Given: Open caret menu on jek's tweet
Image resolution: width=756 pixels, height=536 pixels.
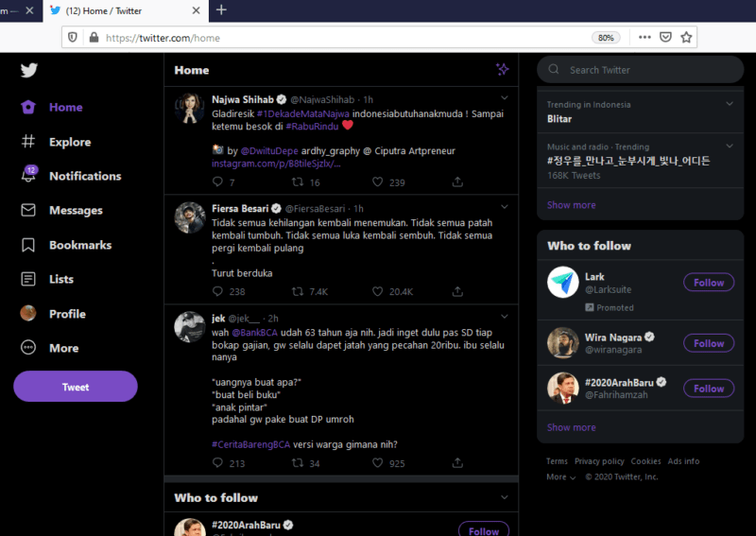Looking at the screenshot, I should 505,317.
